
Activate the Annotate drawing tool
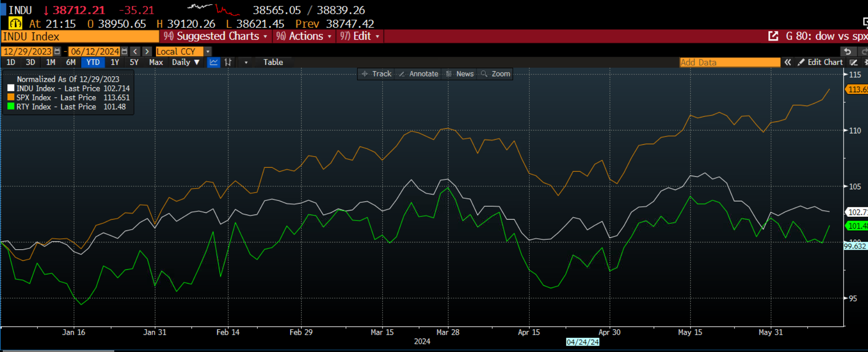[419, 74]
